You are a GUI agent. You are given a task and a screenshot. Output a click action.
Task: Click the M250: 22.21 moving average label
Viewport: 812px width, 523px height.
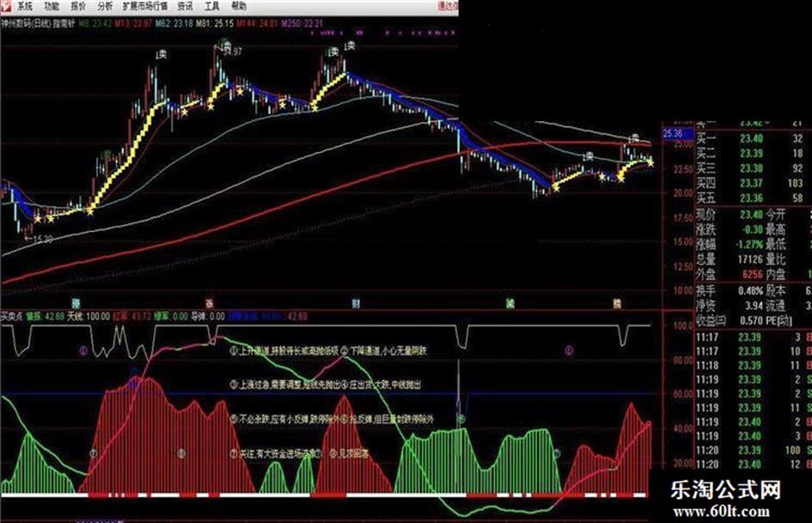pos(302,23)
